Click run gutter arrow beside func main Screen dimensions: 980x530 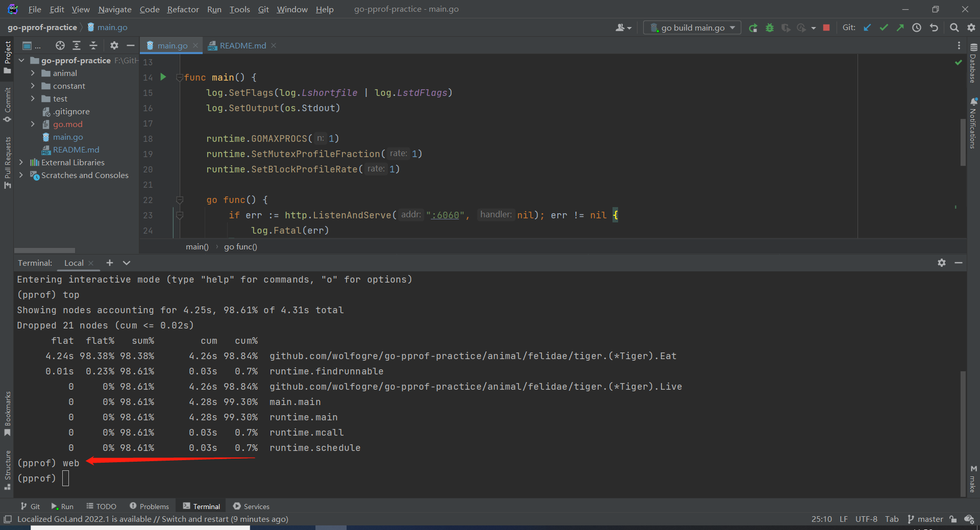(x=163, y=77)
